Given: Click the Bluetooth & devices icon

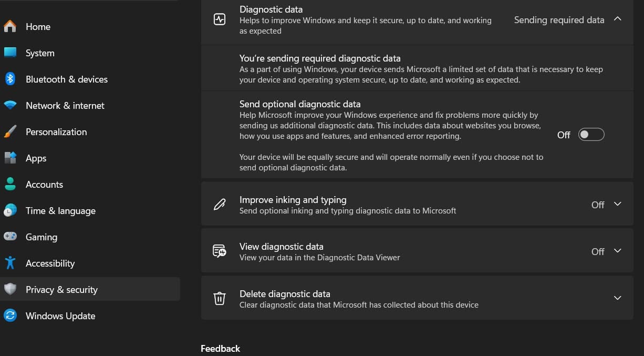Looking at the screenshot, I should pos(10,79).
